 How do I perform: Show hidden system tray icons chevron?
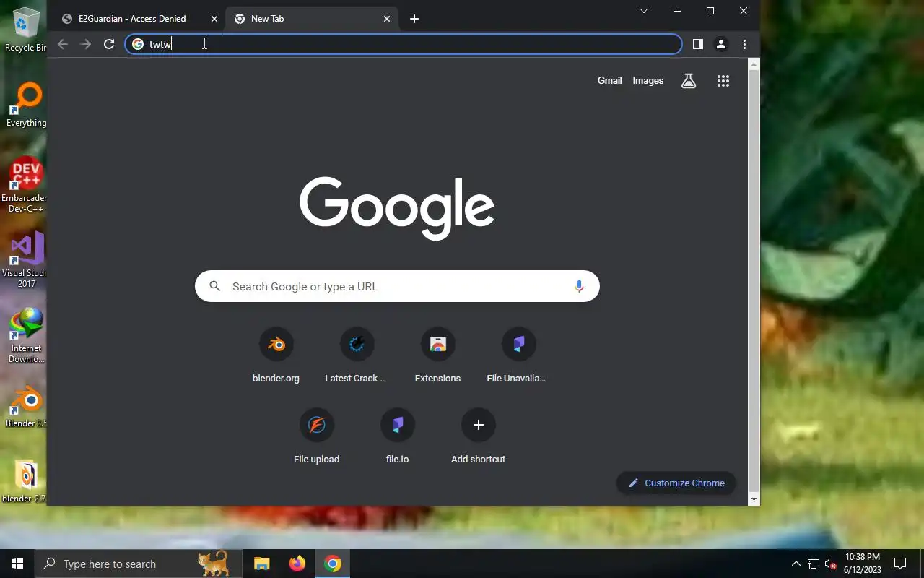tap(796, 564)
